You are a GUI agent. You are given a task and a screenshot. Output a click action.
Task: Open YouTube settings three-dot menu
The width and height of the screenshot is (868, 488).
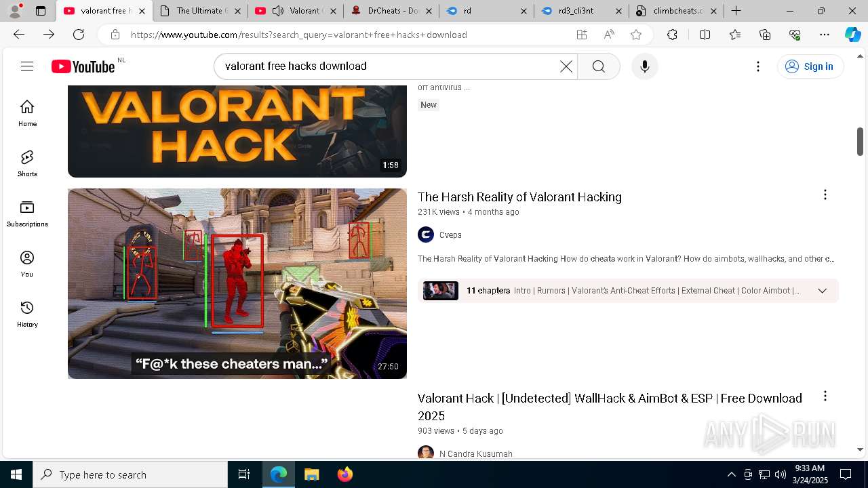758,66
